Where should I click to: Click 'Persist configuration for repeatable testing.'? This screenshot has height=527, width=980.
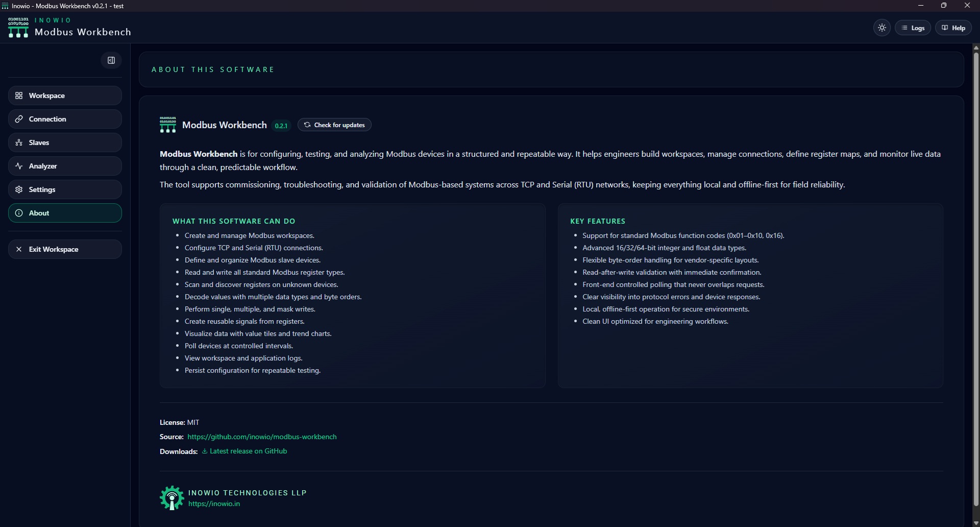(253, 370)
